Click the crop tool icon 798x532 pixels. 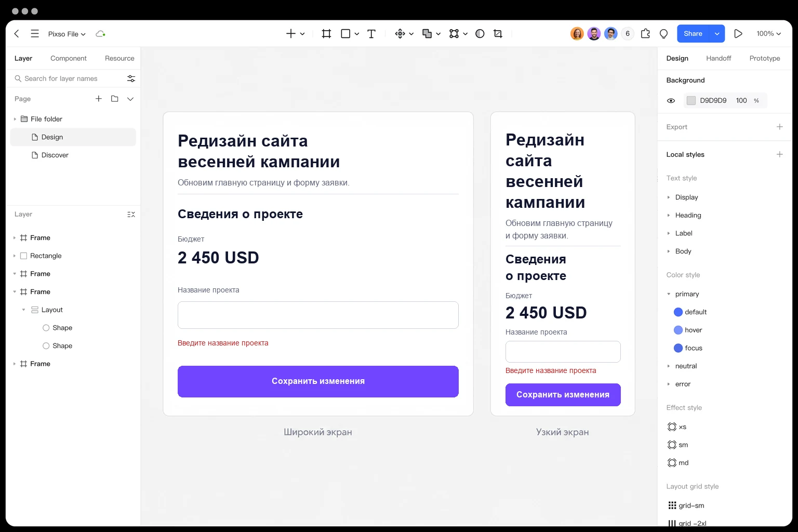coord(498,34)
